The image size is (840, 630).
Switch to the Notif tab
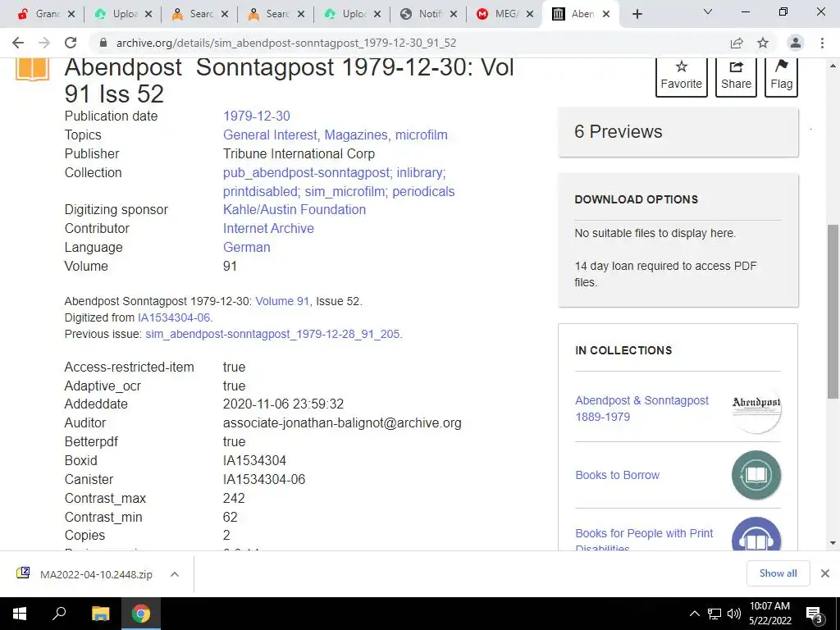421,14
